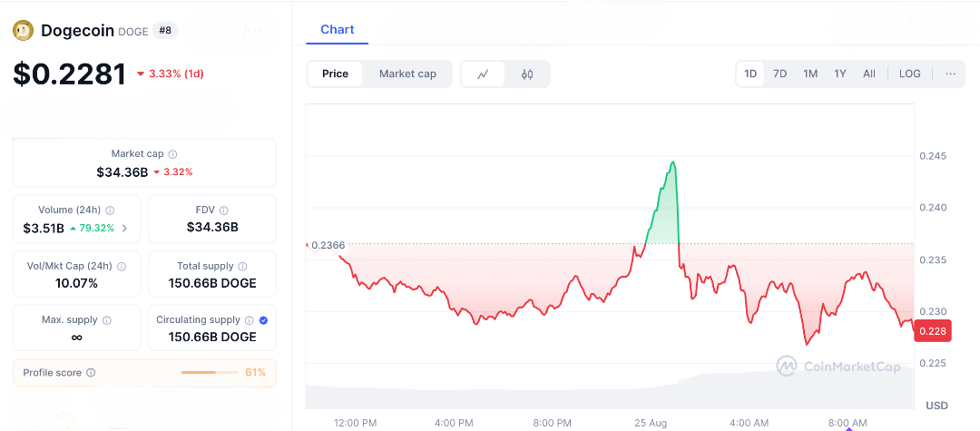Click the #8 rank badge
This screenshot has height=431, width=980.
165,30
